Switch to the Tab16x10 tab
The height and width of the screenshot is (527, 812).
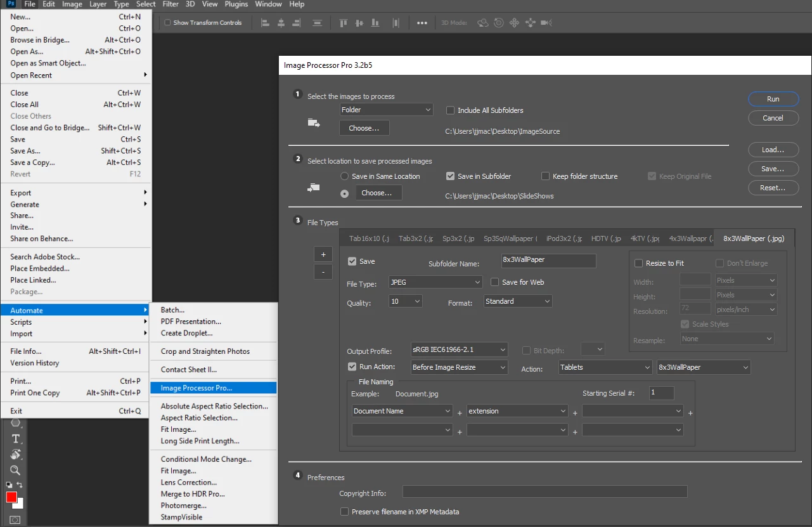tap(369, 238)
